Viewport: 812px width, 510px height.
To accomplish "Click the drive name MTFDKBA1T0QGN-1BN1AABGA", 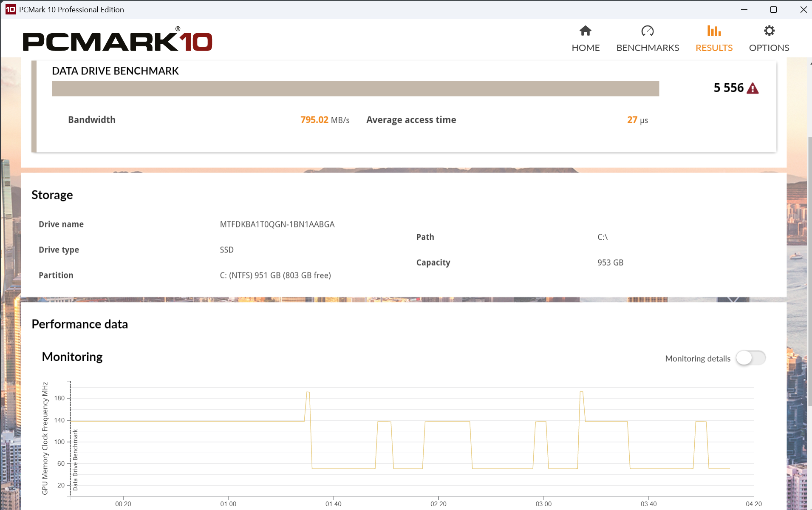I will 277,224.
